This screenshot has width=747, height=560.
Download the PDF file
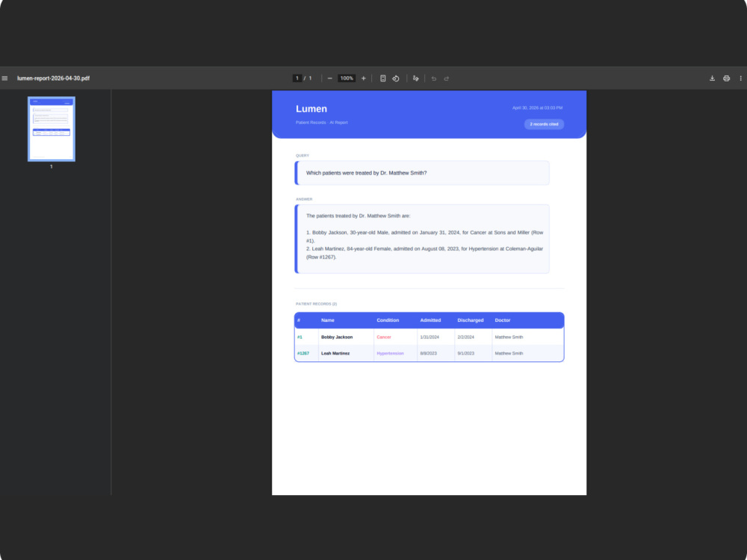[712, 78]
